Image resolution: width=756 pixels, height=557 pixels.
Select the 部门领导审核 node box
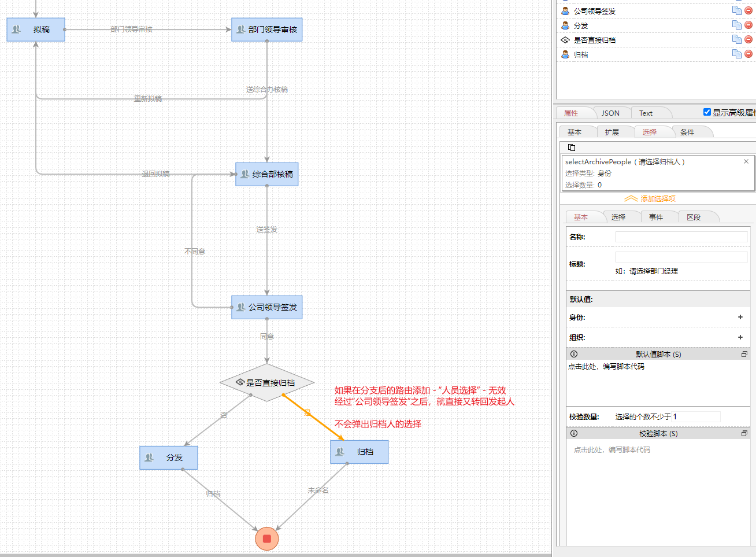click(x=267, y=29)
